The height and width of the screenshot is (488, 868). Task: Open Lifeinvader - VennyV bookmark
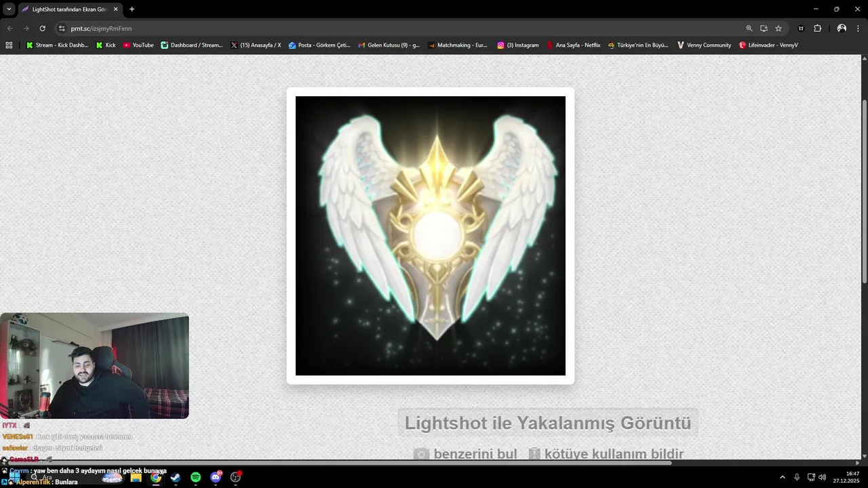click(x=768, y=45)
